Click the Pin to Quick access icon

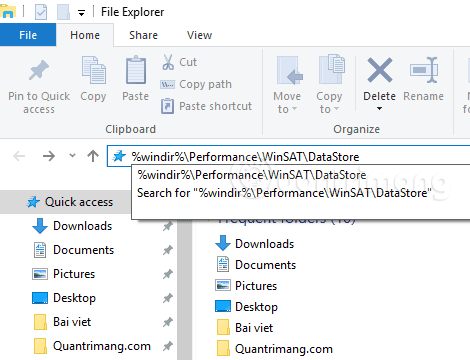pos(39,70)
